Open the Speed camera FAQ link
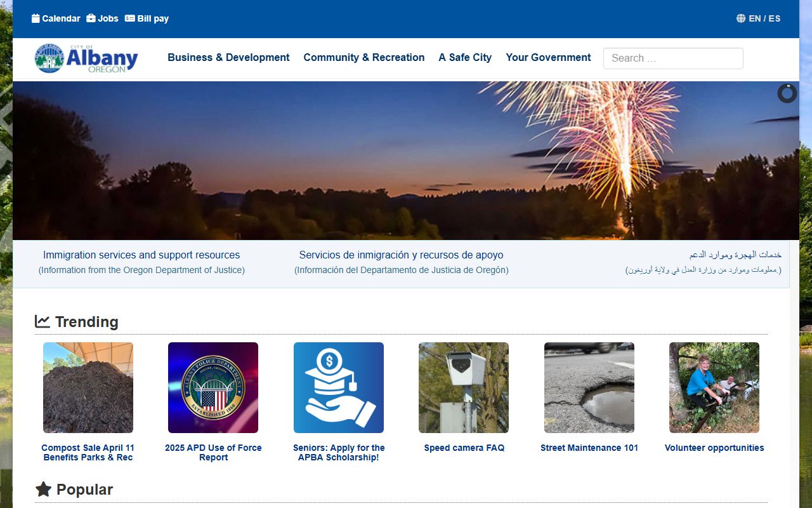Image resolution: width=812 pixels, height=508 pixels. click(464, 448)
